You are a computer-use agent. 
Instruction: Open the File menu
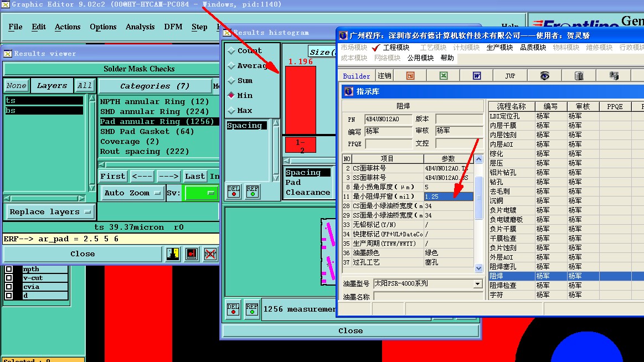[x=16, y=27]
